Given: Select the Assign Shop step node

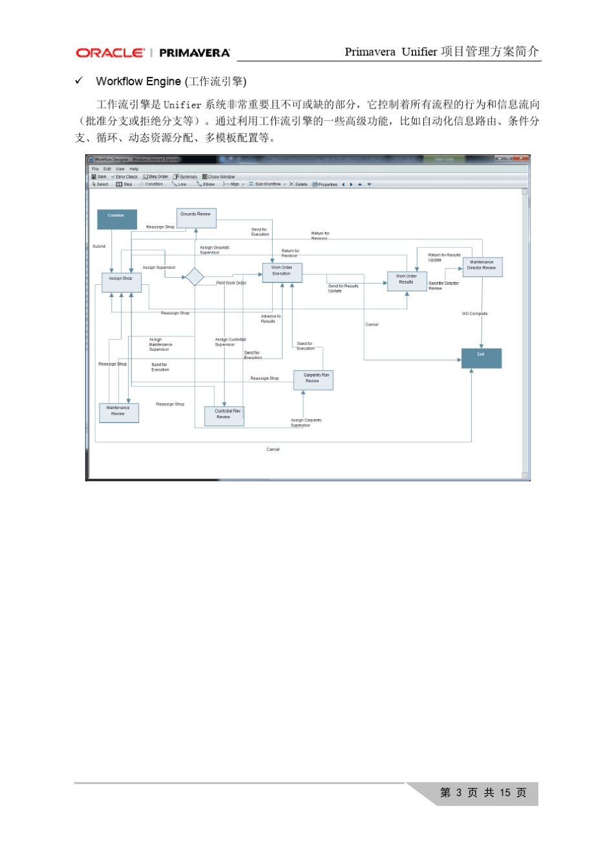Looking at the screenshot, I should point(121,282).
